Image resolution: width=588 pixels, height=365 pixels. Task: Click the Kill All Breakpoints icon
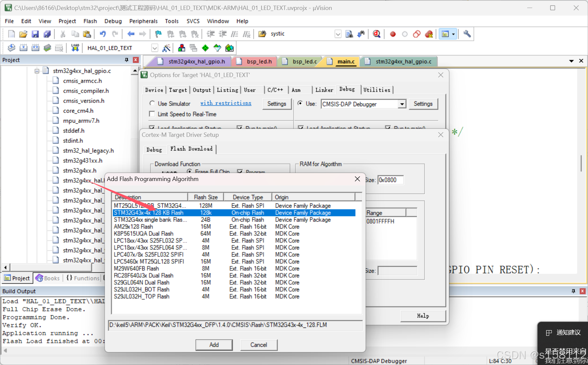coord(429,34)
